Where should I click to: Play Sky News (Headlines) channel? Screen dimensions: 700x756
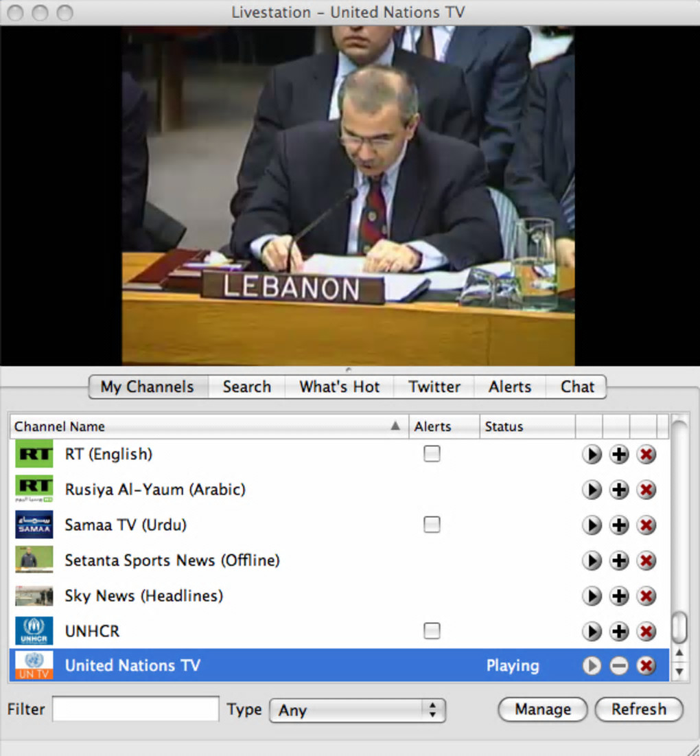point(592,596)
